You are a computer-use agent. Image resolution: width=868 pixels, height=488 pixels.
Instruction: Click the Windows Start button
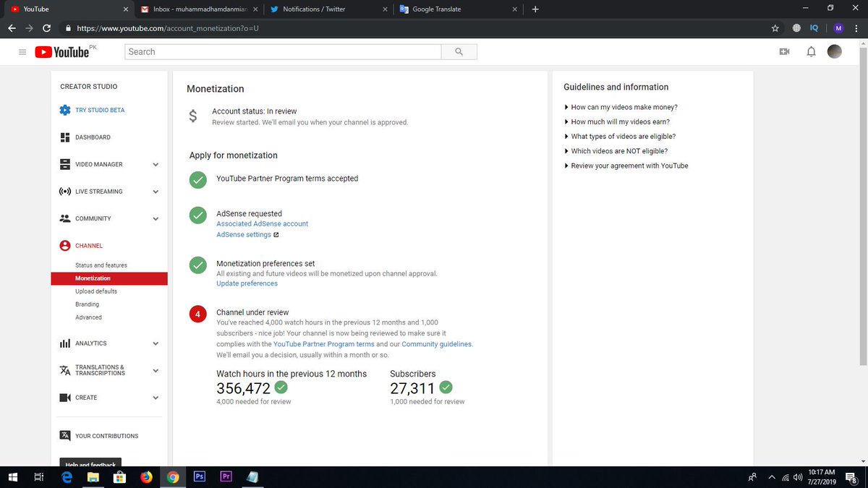coord(12,477)
